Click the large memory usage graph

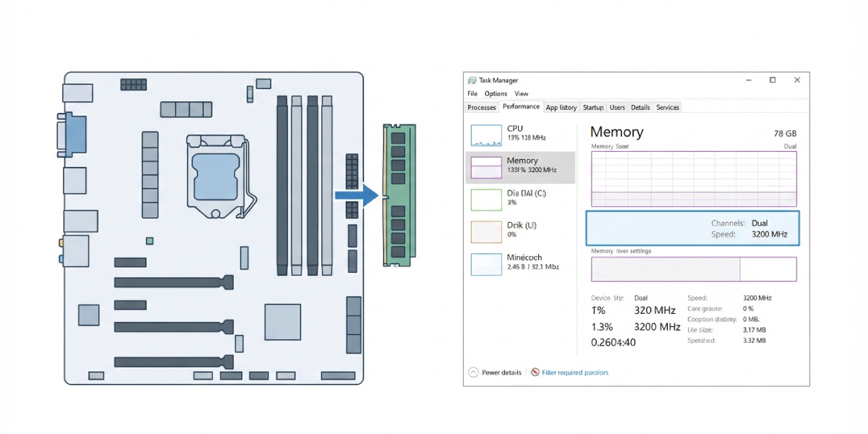(694, 179)
